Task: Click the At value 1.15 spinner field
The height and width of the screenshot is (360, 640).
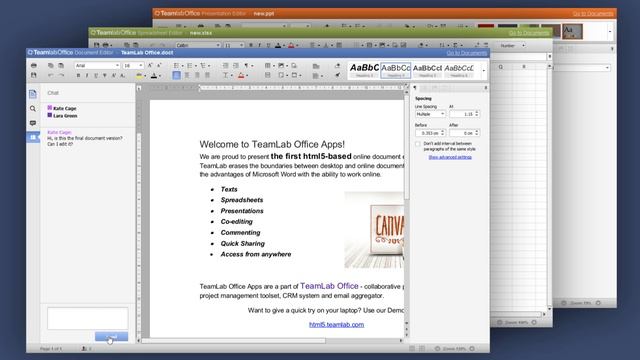Action: tap(464, 114)
